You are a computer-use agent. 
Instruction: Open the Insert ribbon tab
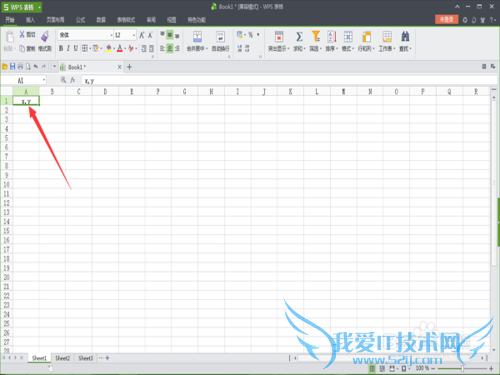point(30,20)
